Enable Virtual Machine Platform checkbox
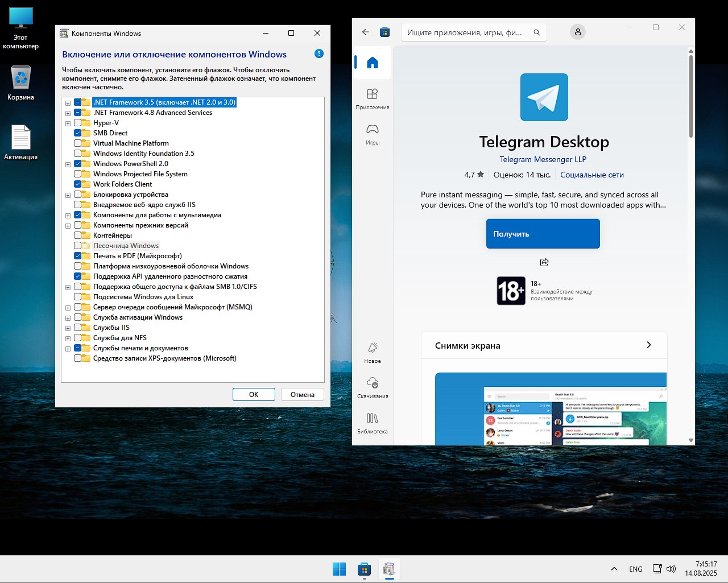 tap(78, 143)
